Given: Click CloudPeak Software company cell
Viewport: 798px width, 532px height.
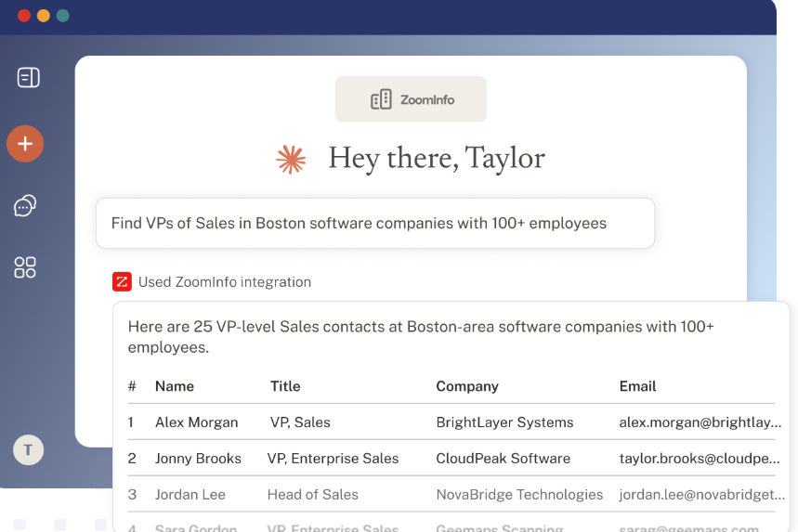Looking at the screenshot, I should (x=504, y=459).
